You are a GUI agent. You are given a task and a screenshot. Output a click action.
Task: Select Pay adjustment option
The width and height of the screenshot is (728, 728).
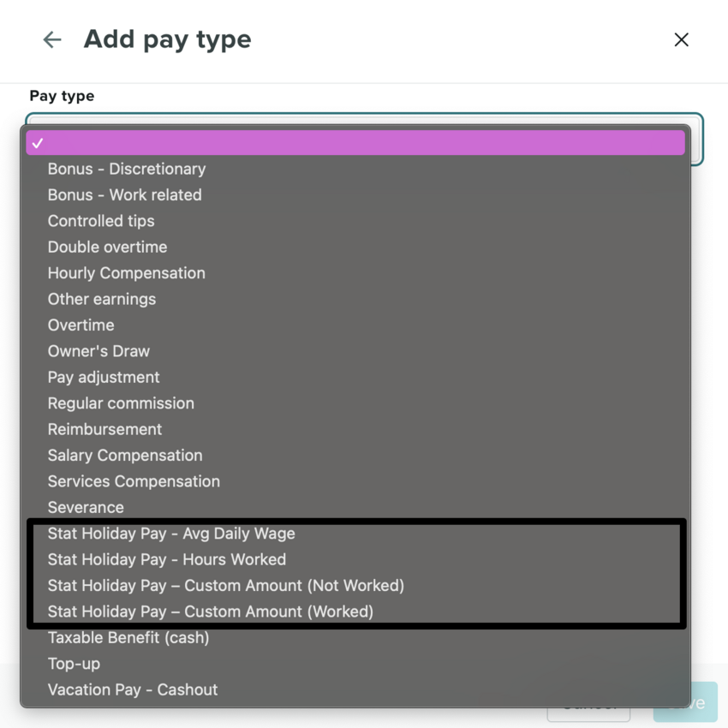click(x=104, y=377)
